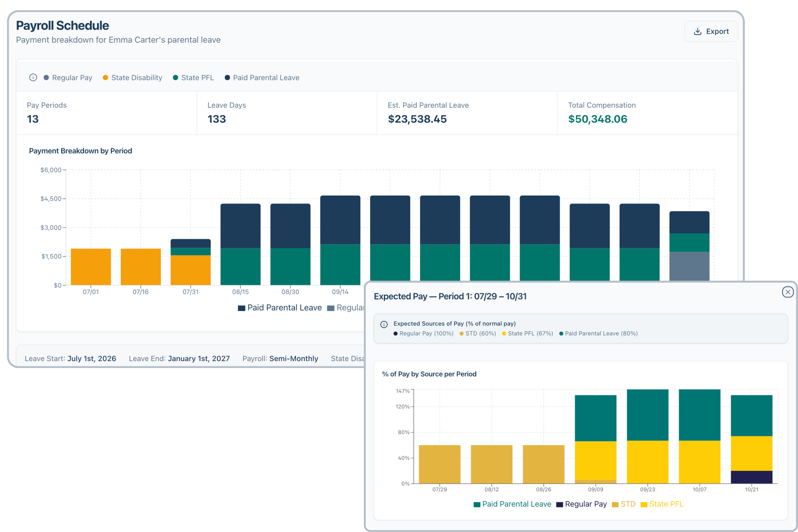
Task: Click the Expected Pay Period 1 popup title
Action: 450,296
